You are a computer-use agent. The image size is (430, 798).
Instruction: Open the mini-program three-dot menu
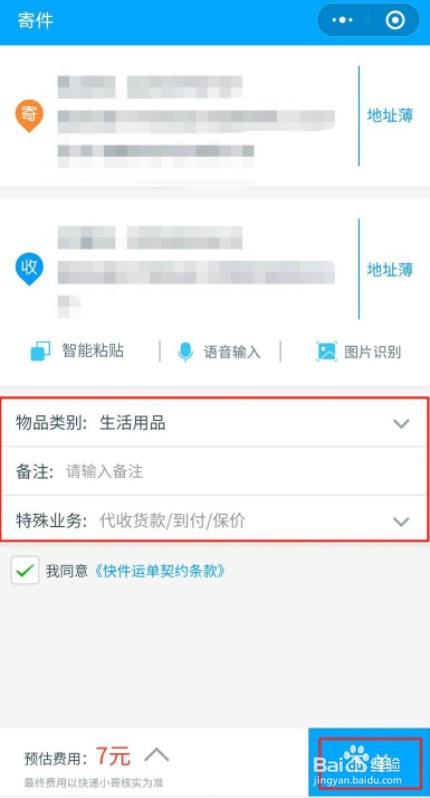point(342,20)
